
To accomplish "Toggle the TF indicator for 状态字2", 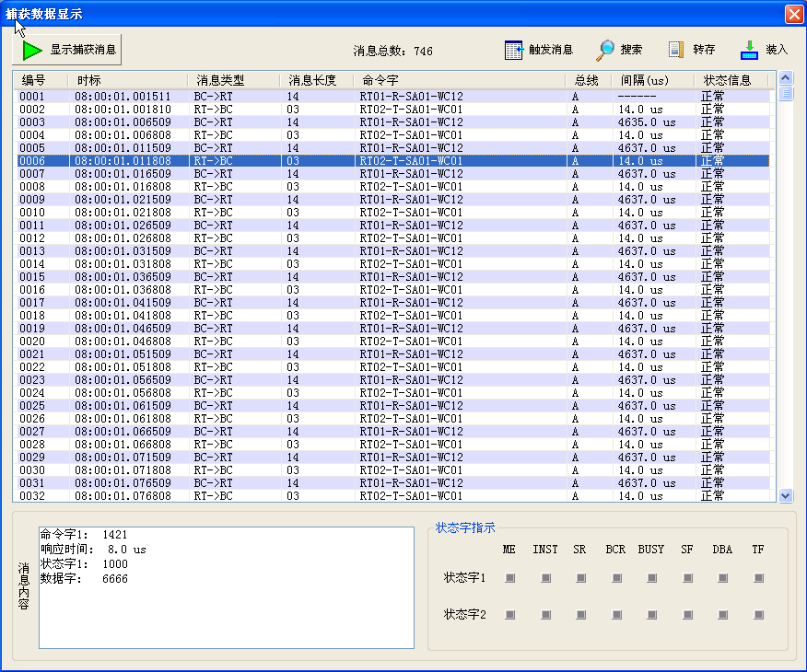I will point(757,615).
